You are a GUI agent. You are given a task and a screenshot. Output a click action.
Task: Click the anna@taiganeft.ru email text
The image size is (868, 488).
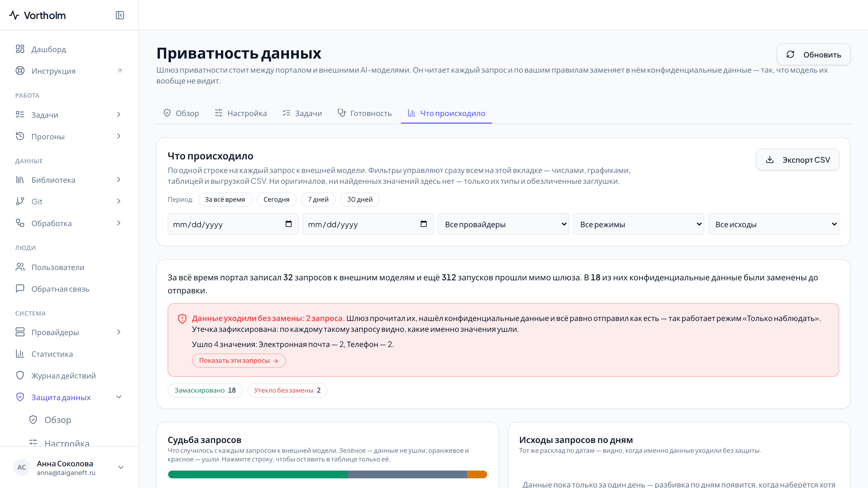[66, 473]
